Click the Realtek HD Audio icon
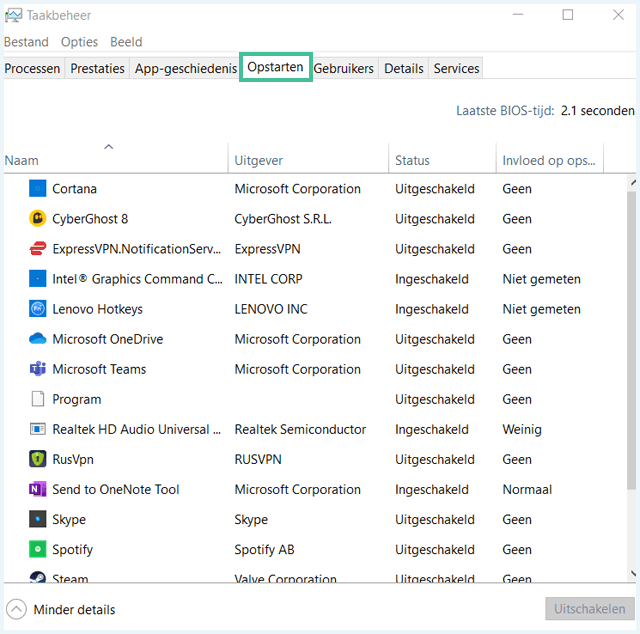The height and width of the screenshot is (634, 640). [x=38, y=429]
